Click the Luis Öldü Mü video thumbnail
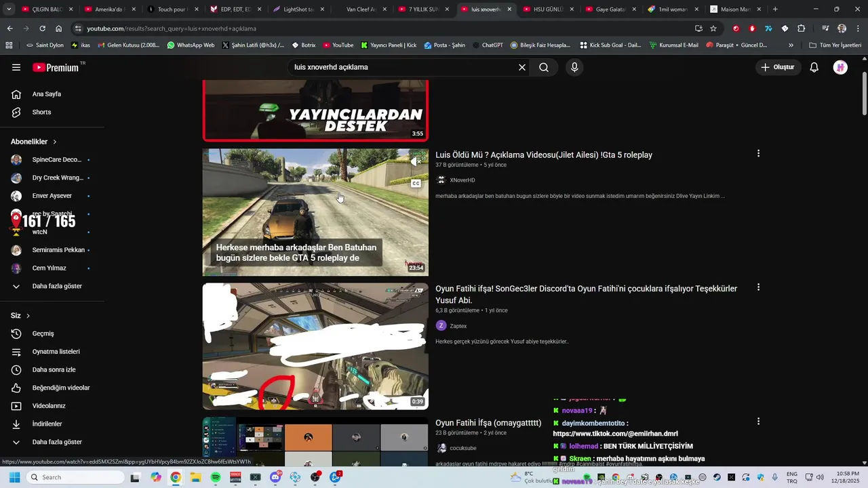 point(315,212)
